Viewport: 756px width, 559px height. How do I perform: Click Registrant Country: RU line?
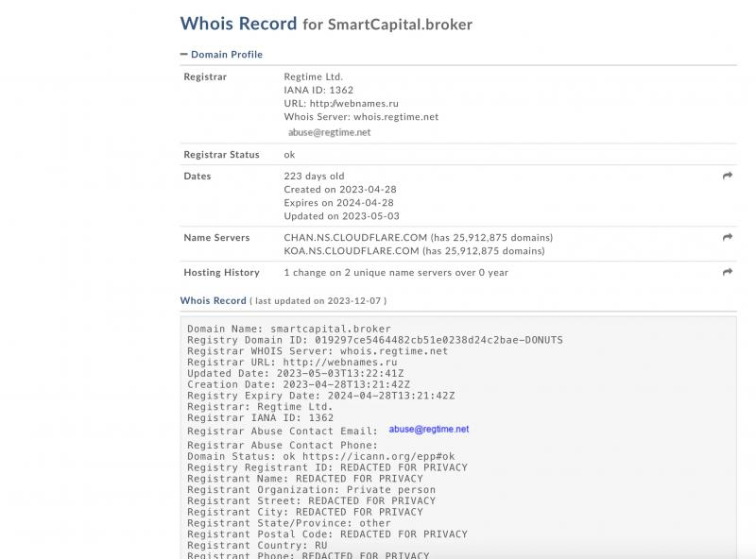pyautogui.click(x=257, y=545)
